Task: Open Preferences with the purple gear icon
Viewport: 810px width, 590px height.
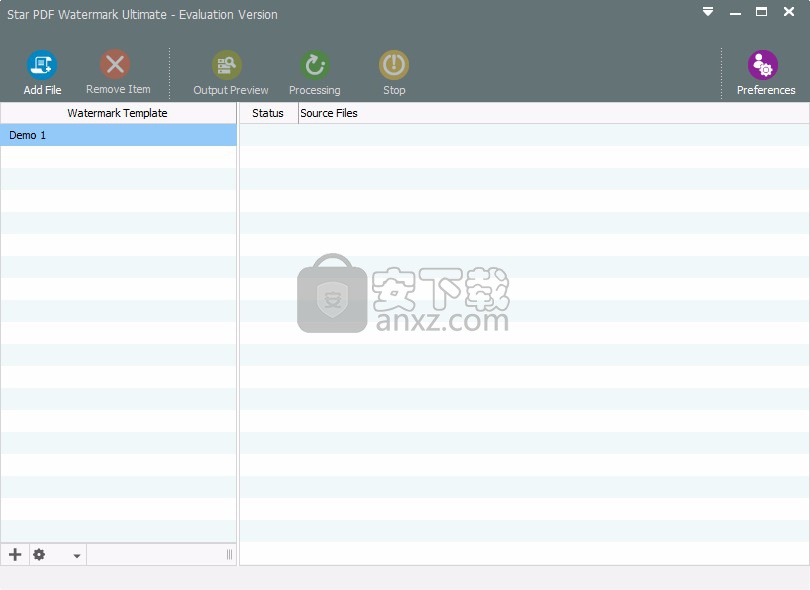Action: [763, 65]
